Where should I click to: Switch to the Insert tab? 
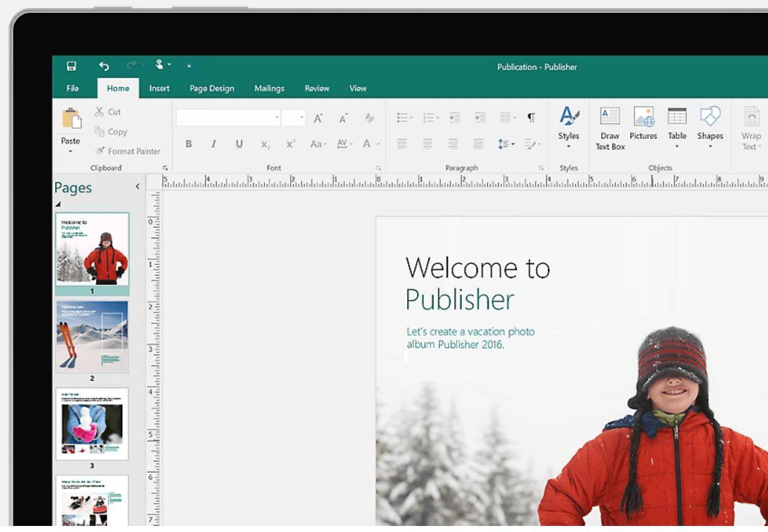[159, 88]
